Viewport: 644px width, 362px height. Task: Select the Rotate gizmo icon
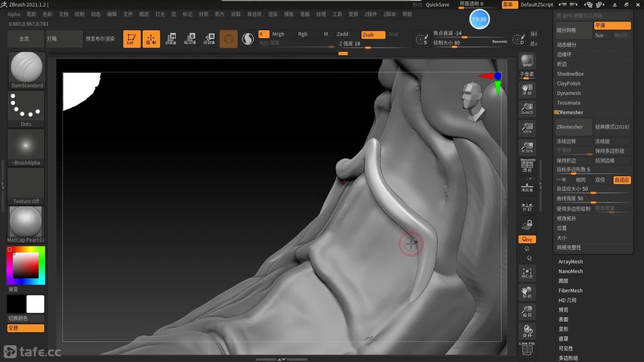pos(210,39)
